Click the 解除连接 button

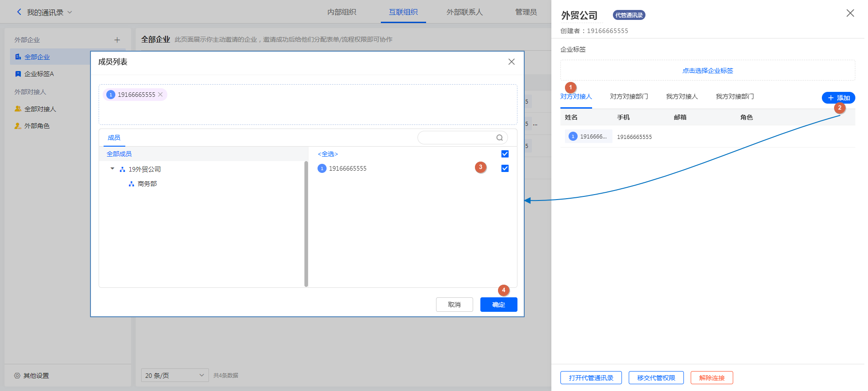point(711,378)
